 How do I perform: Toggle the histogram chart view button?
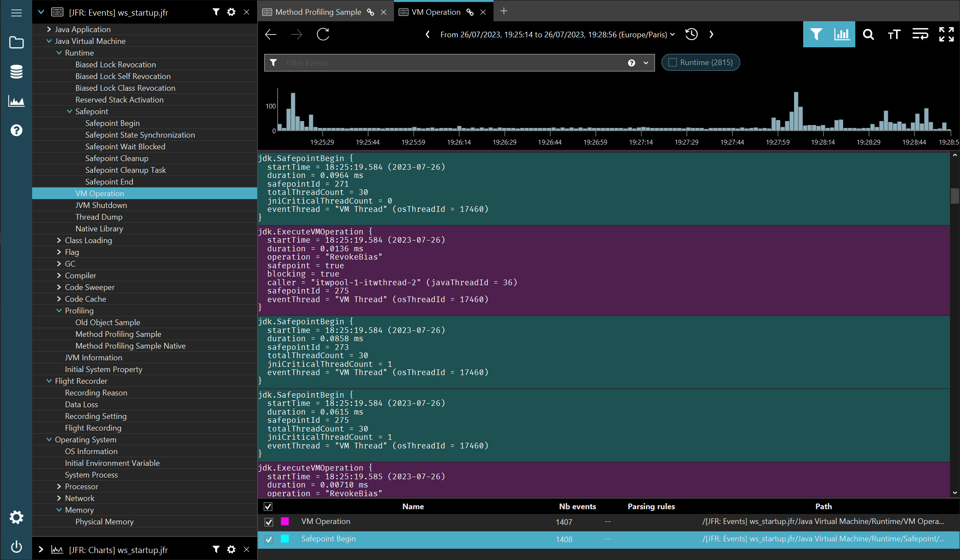(x=842, y=34)
